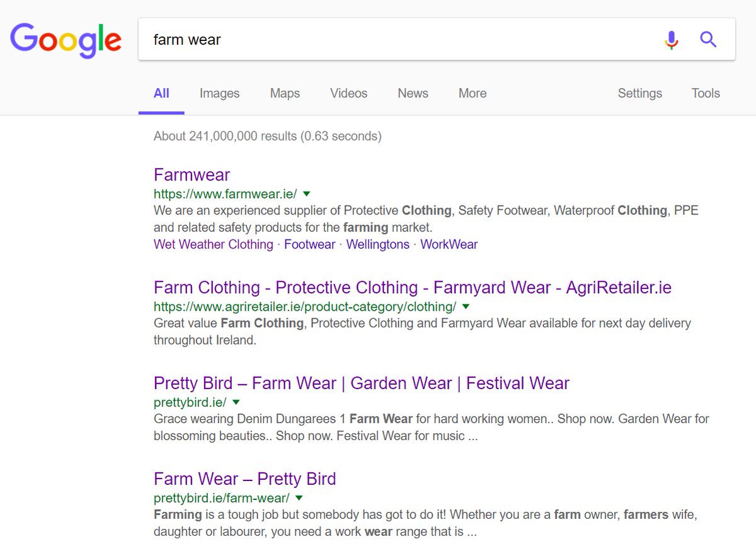756x556 pixels.
Task: Expand dropdown arrow next to prettybird.ie/ URL
Action: tap(236, 402)
